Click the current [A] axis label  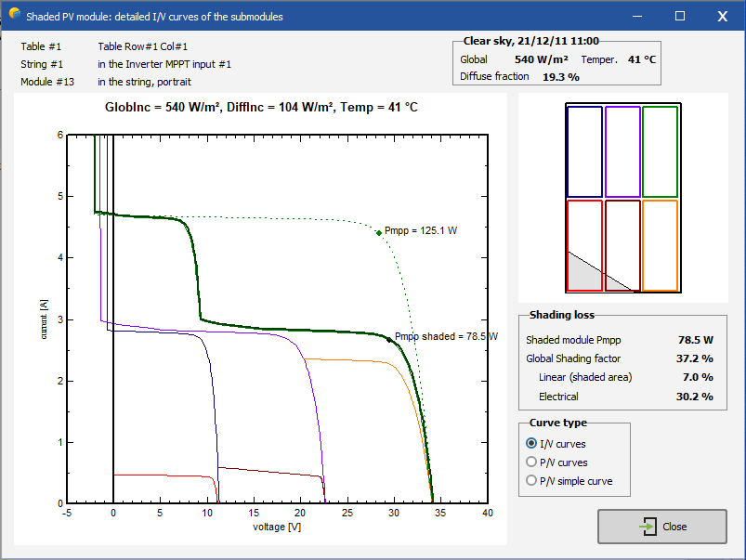coord(44,319)
